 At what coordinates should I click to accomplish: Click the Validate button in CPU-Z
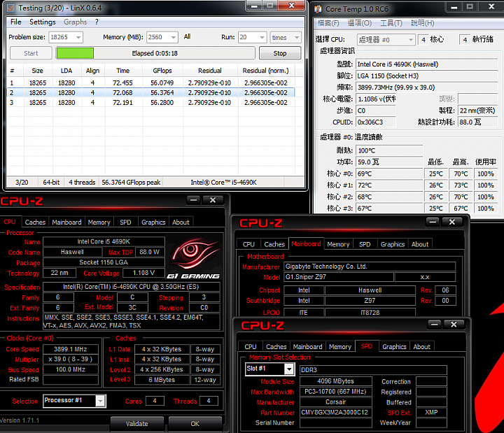(x=137, y=423)
